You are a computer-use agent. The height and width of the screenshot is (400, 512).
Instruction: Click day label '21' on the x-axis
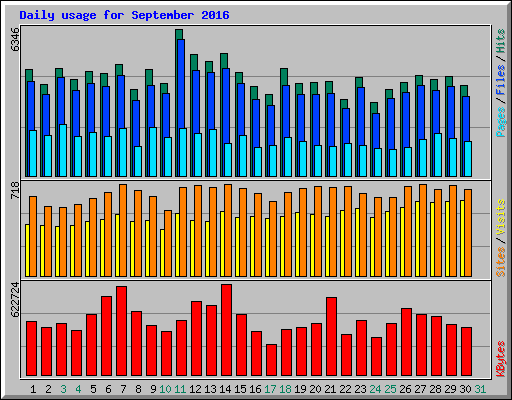330,389
